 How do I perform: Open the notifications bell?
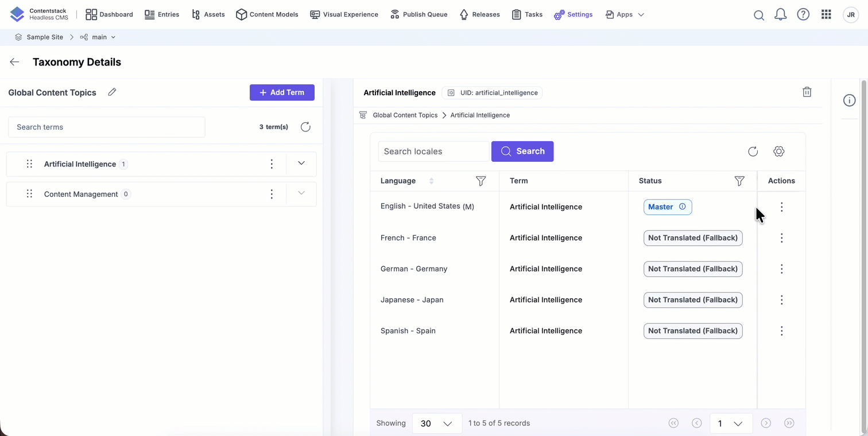click(781, 15)
